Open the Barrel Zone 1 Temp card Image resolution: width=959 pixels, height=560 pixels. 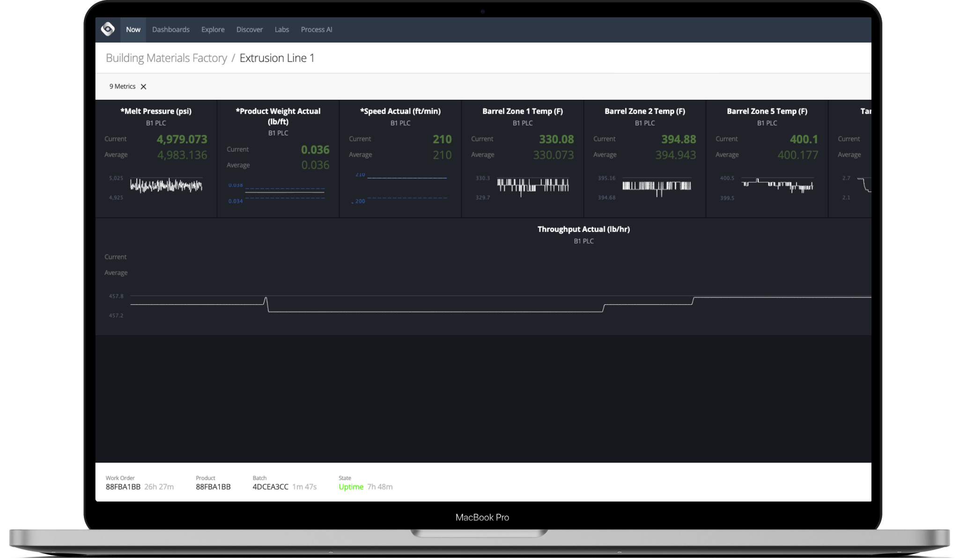pyautogui.click(x=522, y=159)
